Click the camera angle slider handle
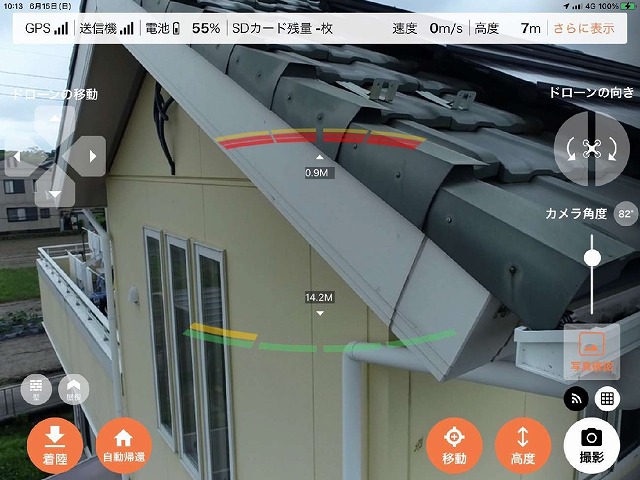 pos(592,258)
